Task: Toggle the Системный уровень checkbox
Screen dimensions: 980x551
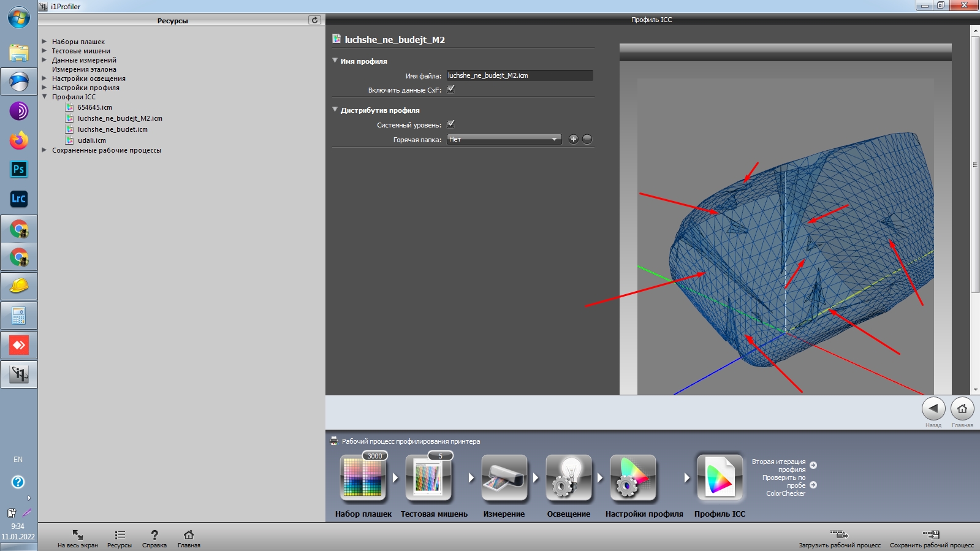Action: coord(450,124)
